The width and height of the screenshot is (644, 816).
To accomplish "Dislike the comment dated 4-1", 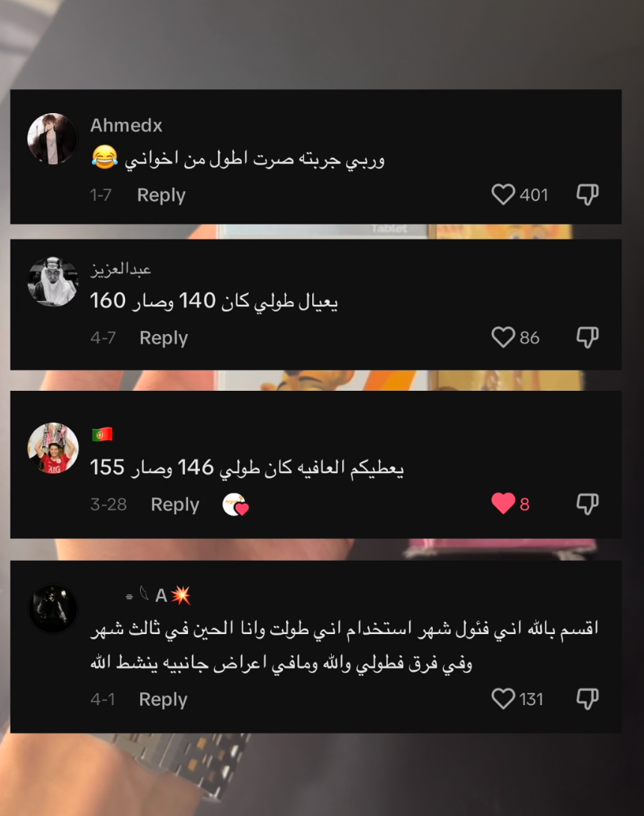I will tap(587, 698).
